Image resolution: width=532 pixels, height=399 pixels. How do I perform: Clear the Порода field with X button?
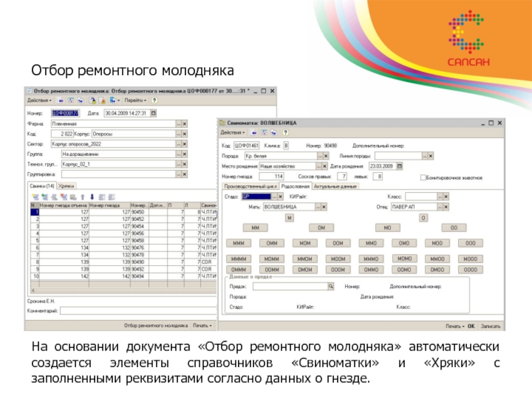[326, 156]
